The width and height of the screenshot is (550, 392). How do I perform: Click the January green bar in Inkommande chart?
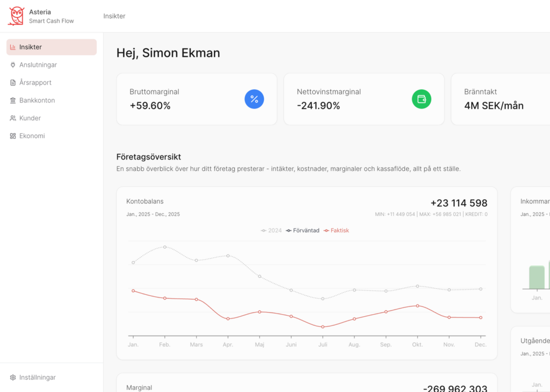537,277
